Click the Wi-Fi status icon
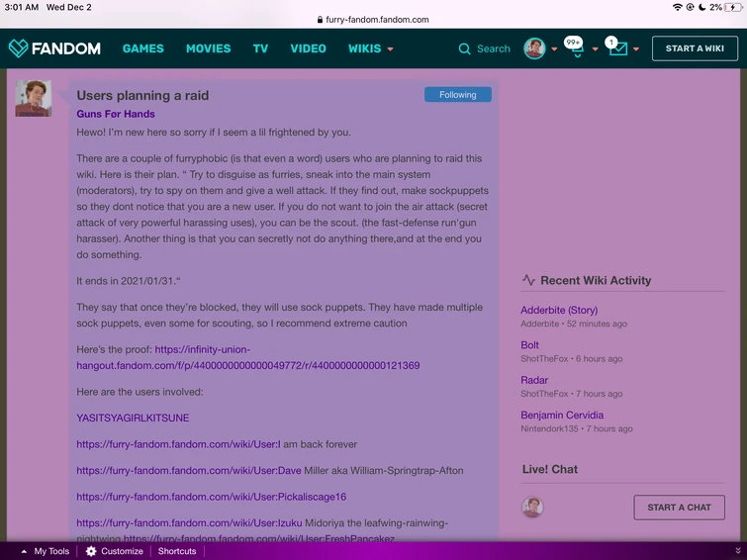The height and width of the screenshot is (560, 747). (677, 7)
